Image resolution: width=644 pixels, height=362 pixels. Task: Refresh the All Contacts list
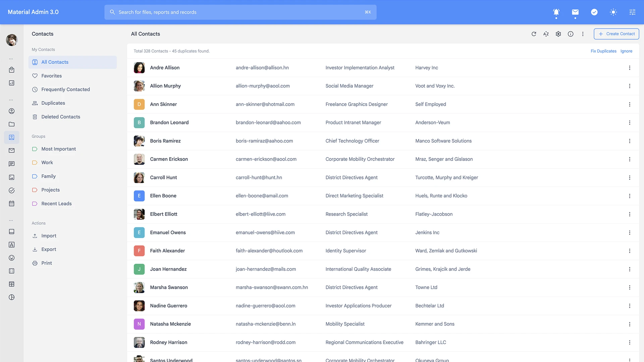(534, 34)
